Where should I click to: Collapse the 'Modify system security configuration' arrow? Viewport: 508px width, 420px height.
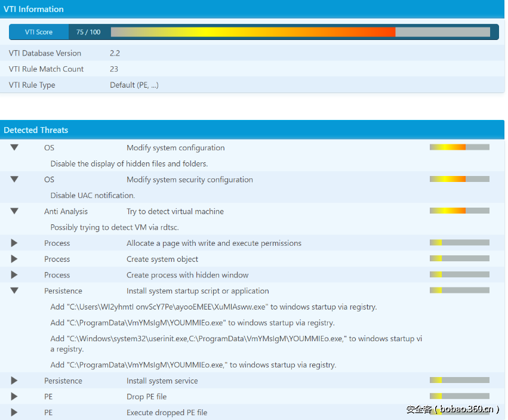[14, 179]
